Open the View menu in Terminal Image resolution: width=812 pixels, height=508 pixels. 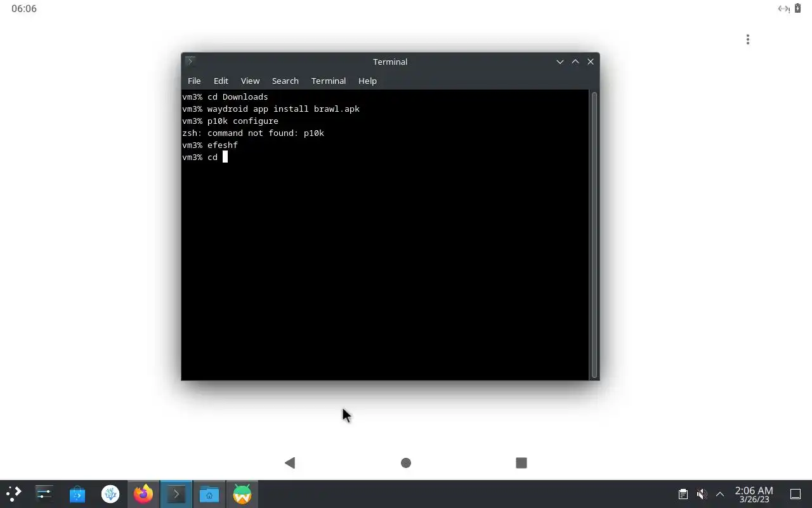tap(250, 81)
